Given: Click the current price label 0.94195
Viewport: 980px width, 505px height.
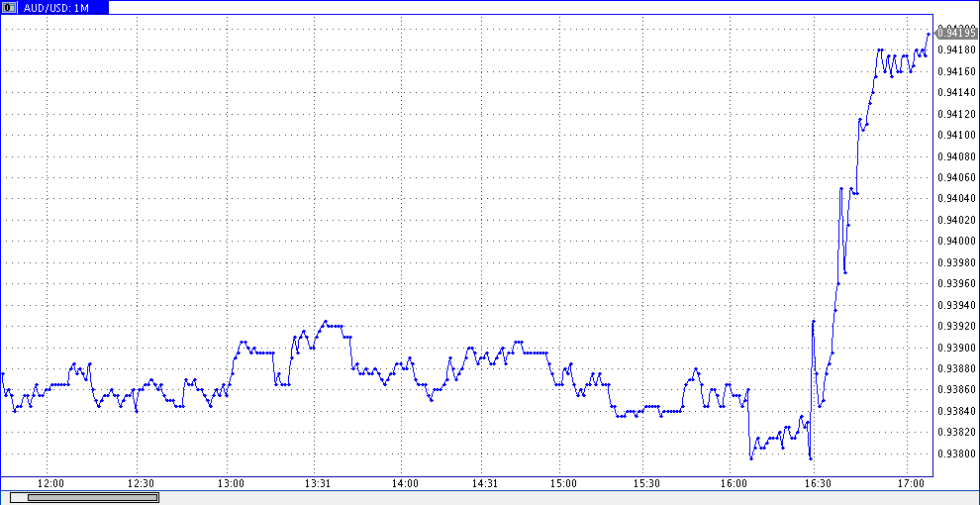Looking at the screenshot, I should [957, 33].
